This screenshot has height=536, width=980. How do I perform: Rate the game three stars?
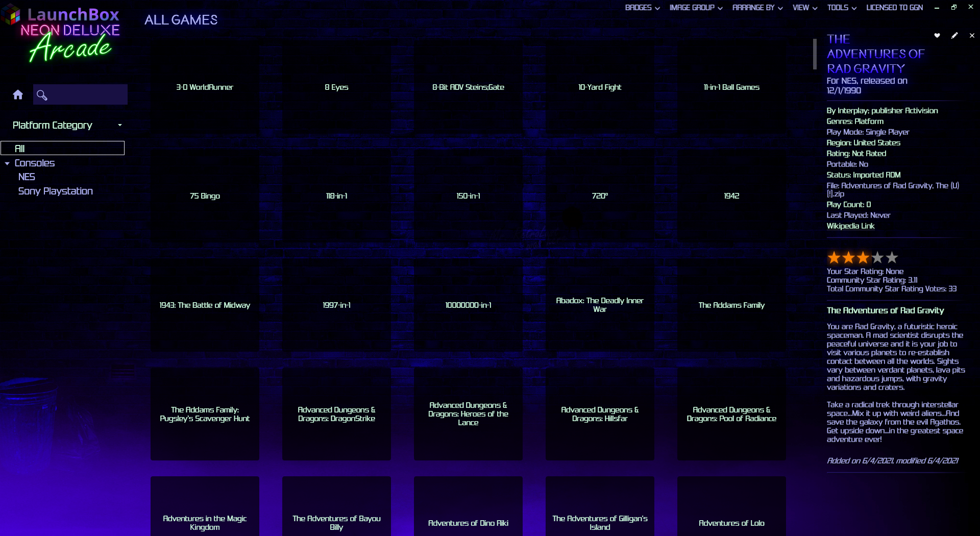[863, 258]
